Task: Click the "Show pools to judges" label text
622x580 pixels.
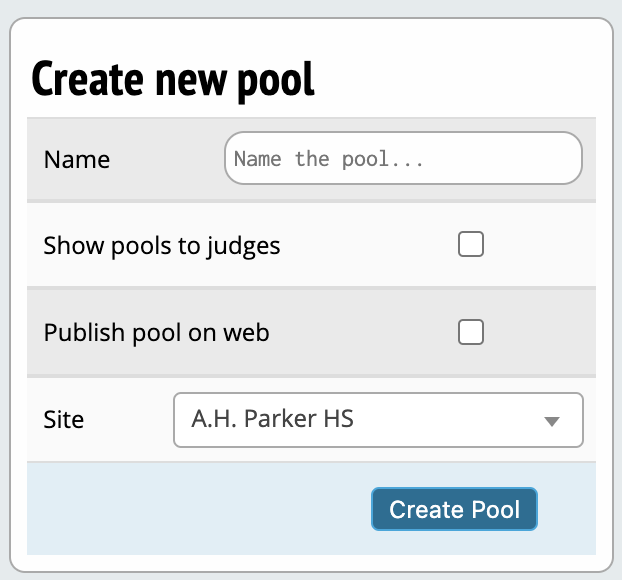Action: click(162, 245)
